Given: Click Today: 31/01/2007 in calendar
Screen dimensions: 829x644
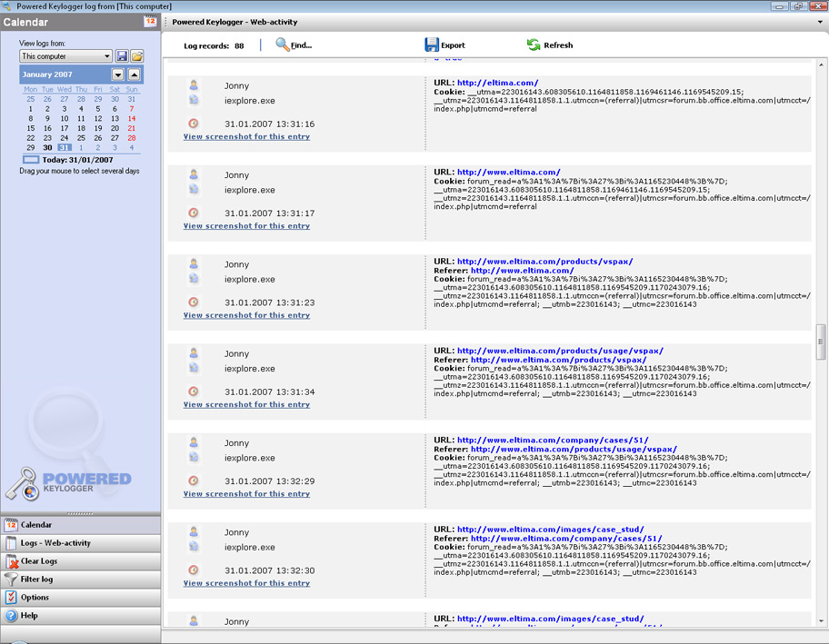Looking at the screenshot, I should point(78,160).
